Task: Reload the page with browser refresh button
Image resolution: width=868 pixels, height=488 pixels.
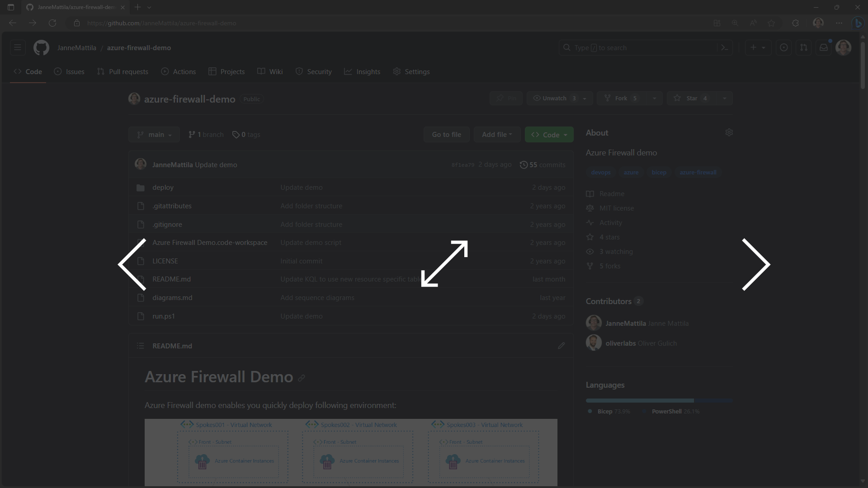Action: pos(52,23)
